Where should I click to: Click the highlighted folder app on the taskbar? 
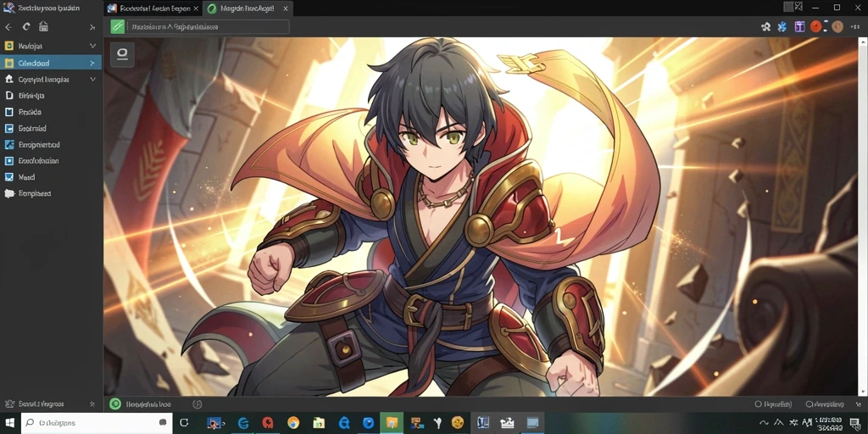coord(392,423)
